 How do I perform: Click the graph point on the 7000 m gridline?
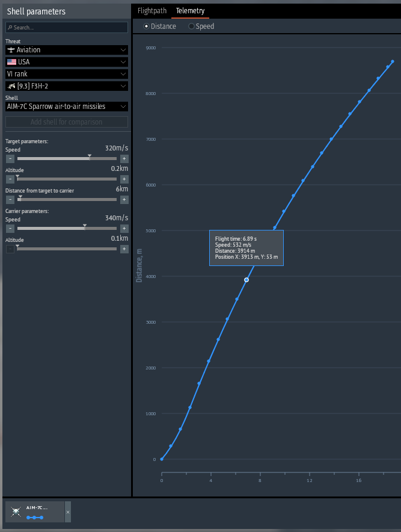click(x=331, y=139)
